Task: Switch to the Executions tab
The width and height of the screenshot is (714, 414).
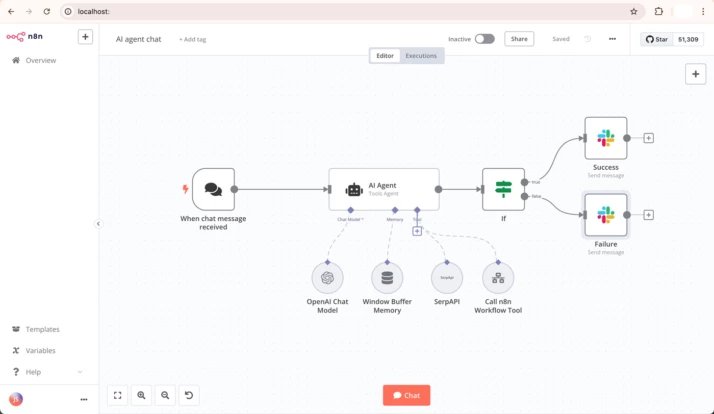Action: (x=421, y=56)
